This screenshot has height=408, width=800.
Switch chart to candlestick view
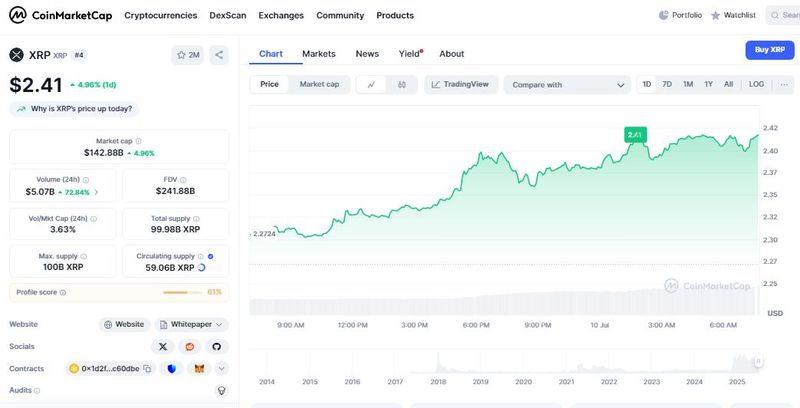401,85
